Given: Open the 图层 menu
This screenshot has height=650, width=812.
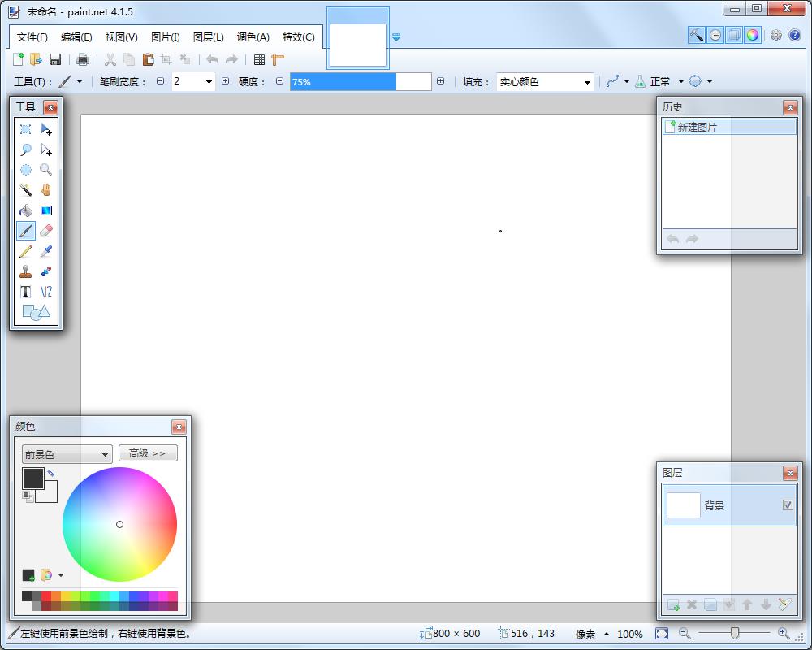Looking at the screenshot, I should [208, 37].
